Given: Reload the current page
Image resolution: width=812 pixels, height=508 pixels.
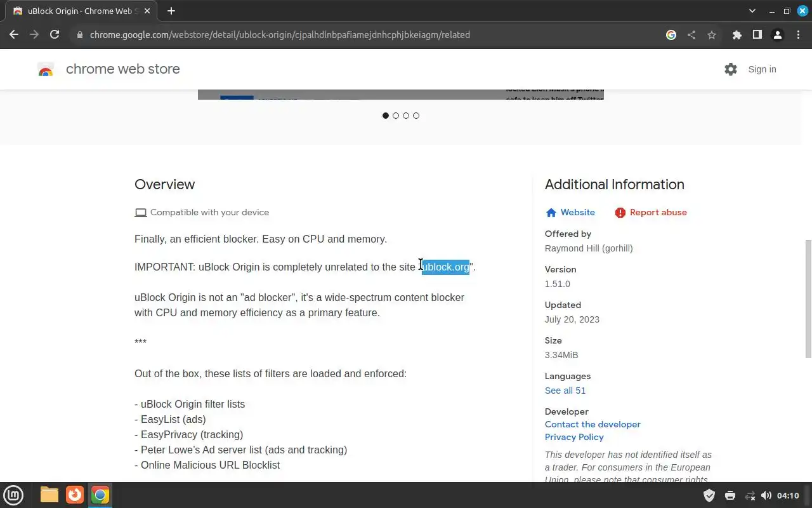Looking at the screenshot, I should click(55, 35).
